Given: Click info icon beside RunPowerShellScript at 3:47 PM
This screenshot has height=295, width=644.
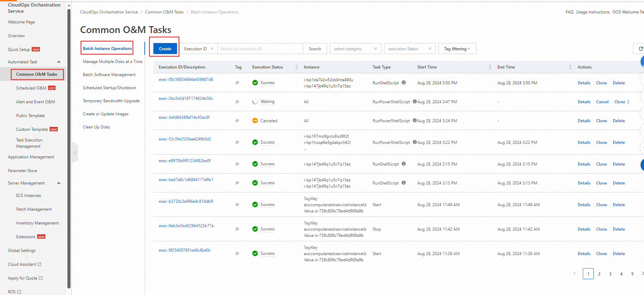Looking at the screenshot, I should [x=415, y=102].
